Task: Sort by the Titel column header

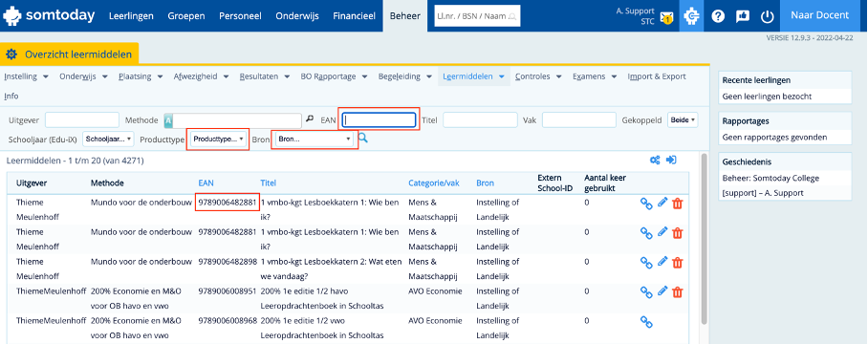Action: (269, 183)
